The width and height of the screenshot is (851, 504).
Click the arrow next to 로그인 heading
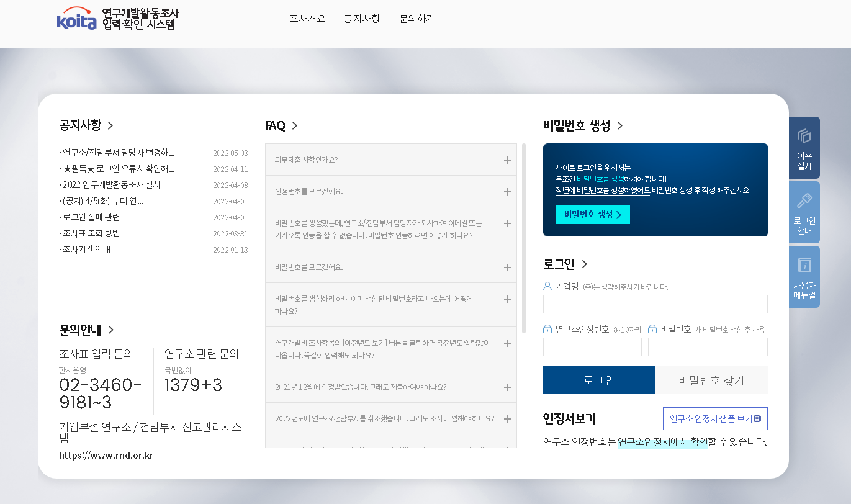click(585, 264)
